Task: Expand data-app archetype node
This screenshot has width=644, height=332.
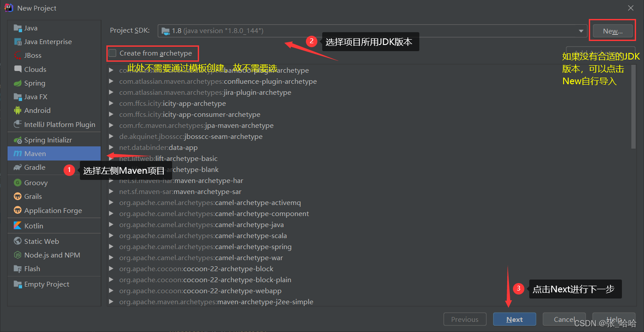Action: pos(111,148)
